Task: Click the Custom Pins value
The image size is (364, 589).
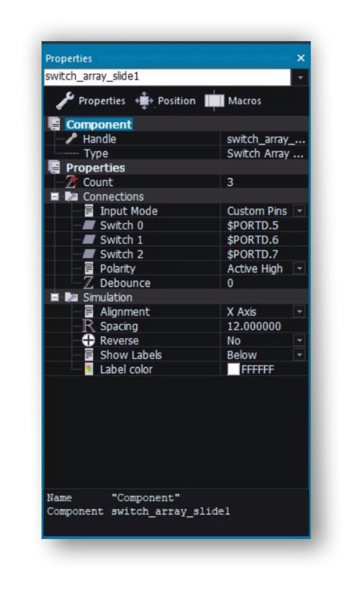Action: (x=257, y=211)
